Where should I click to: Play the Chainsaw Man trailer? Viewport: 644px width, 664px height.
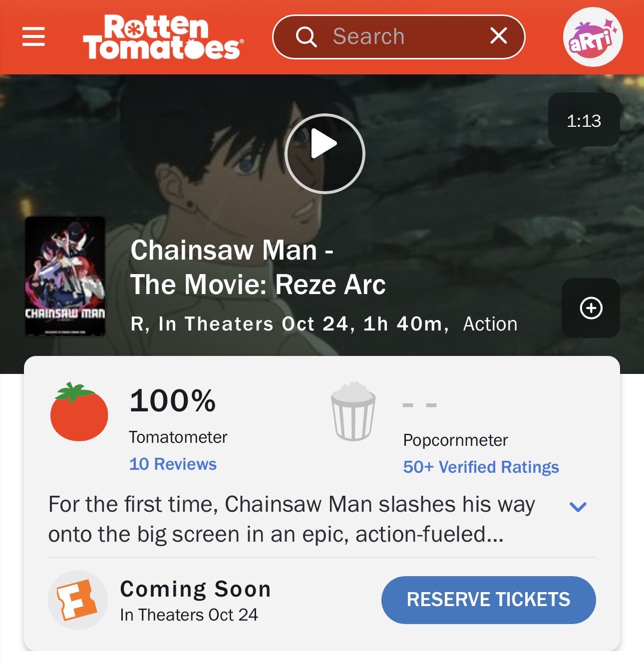point(324,154)
